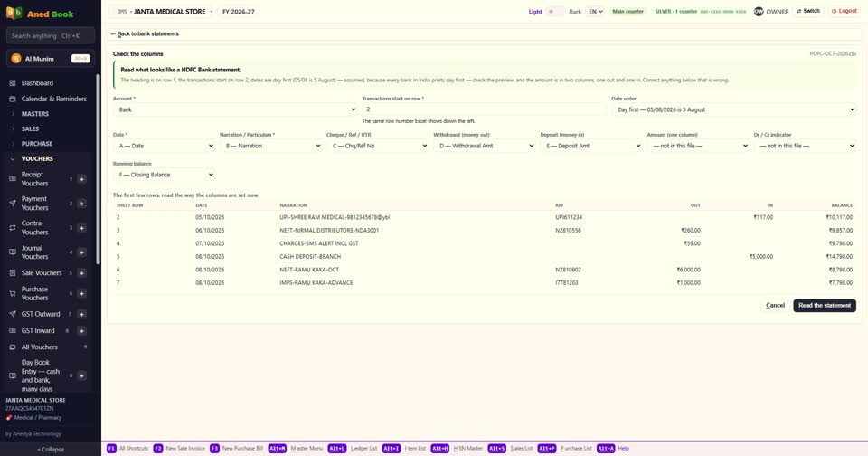Open the EN language dropdown
Screen dimensions: 868x456
[x=596, y=11]
